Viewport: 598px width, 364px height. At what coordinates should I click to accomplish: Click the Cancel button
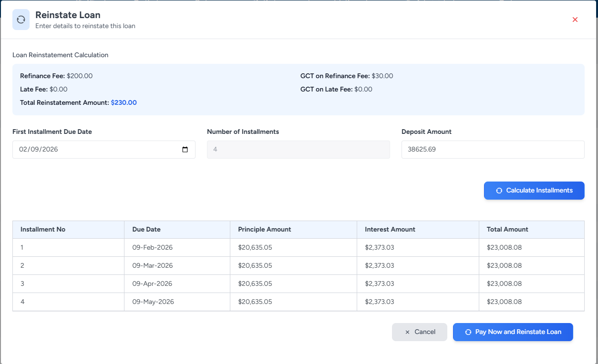(420, 332)
